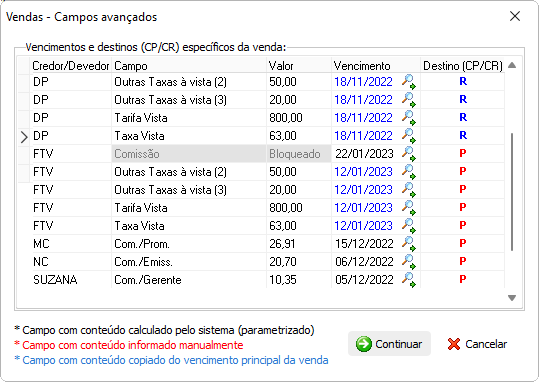This screenshot has width=539, height=382.
Task: Click Campo column header
Action: pyautogui.click(x=189, y=65)
